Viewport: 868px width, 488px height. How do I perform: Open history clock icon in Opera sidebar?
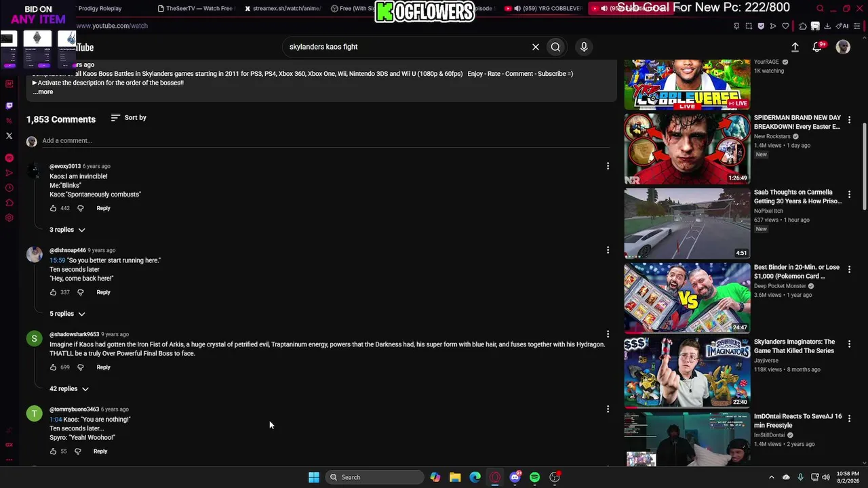pyautogui.click(x=9, y=188)
